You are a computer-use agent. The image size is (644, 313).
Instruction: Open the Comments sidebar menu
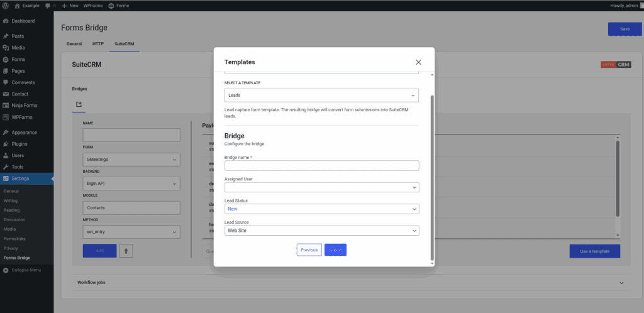pos(26,82)
